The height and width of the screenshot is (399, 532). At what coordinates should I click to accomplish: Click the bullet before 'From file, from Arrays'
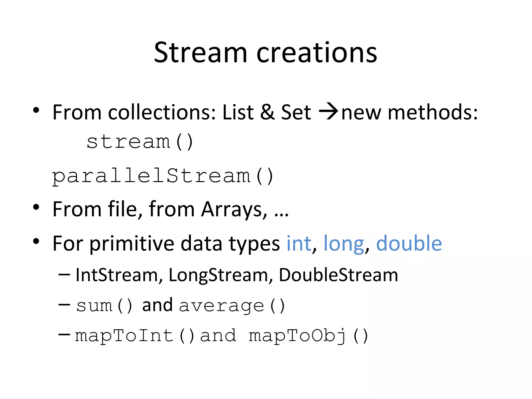pyautogui.click(x=36, y=207)
